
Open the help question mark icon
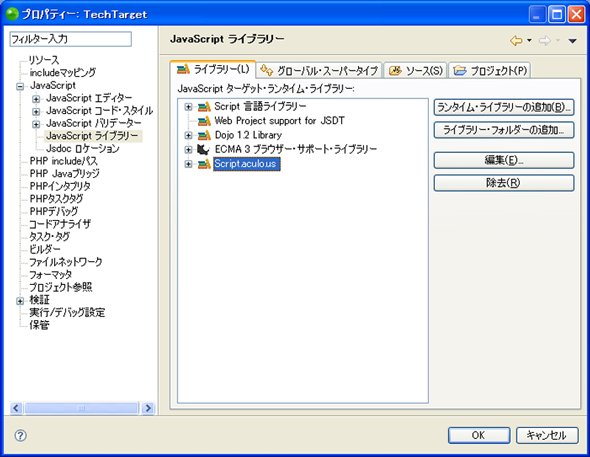[x=20, y=436]
